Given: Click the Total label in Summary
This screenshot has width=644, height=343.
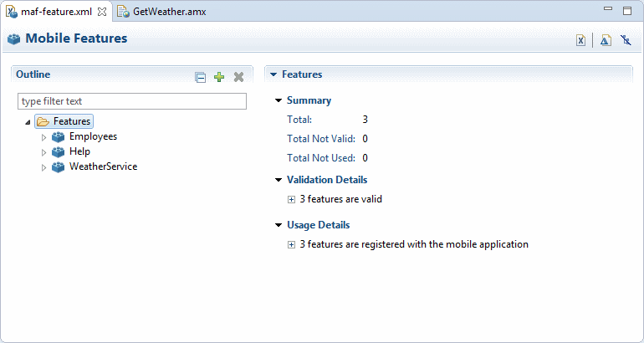Looking at the screenshot, I should pos(299,120).
